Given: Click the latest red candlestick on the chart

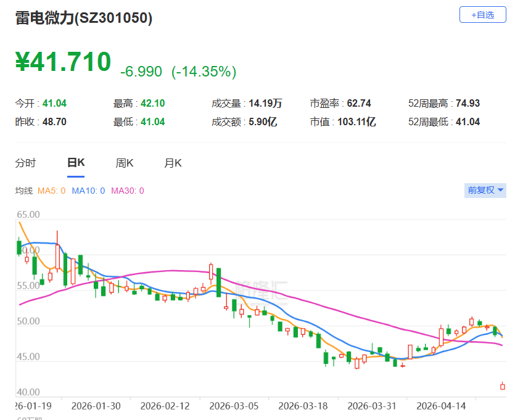Looking at the screenshot, I should [503, 387].
